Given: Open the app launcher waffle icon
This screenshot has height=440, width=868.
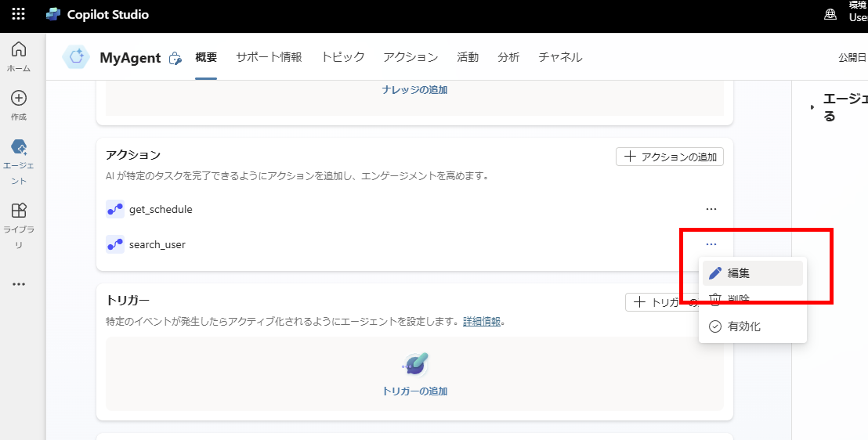Looking at the screenshot, I should point(18,14).
